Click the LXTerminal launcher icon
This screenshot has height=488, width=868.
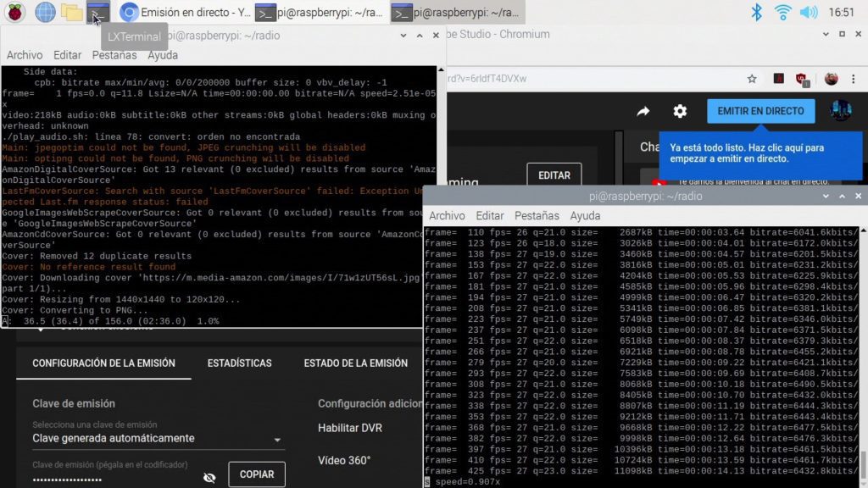point(98,12)
